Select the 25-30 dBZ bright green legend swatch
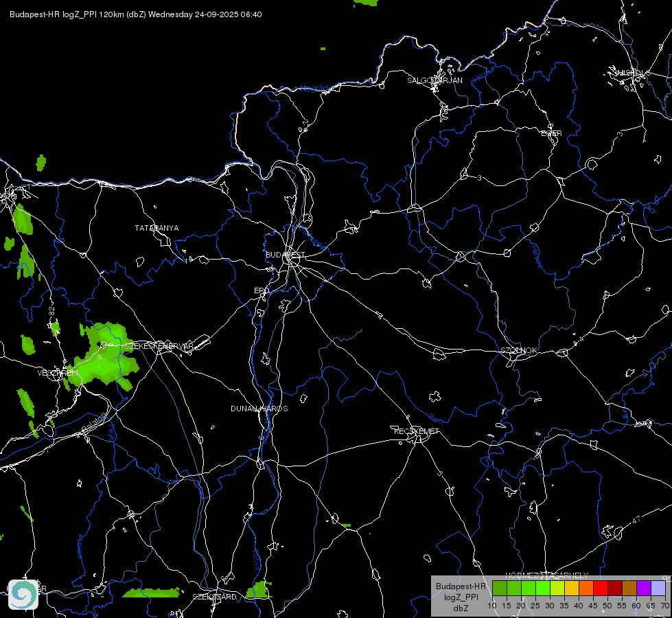 click(x=542, y=588)
